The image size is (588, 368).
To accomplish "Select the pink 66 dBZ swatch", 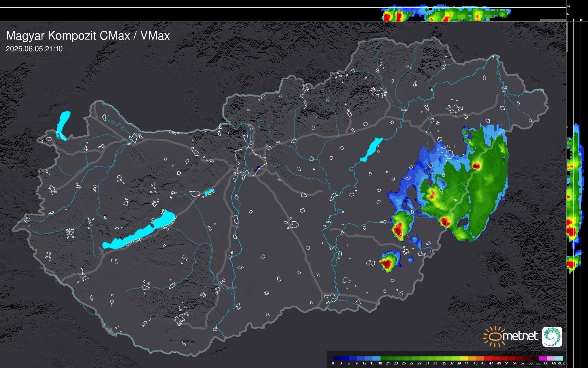I will pyautogui.click(x=551, y=358).
